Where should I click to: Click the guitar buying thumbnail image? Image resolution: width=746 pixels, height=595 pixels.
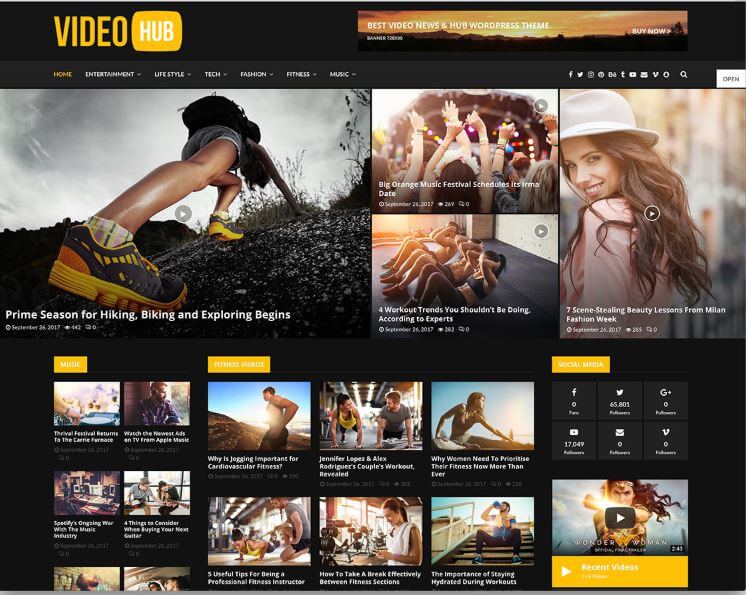157,493
